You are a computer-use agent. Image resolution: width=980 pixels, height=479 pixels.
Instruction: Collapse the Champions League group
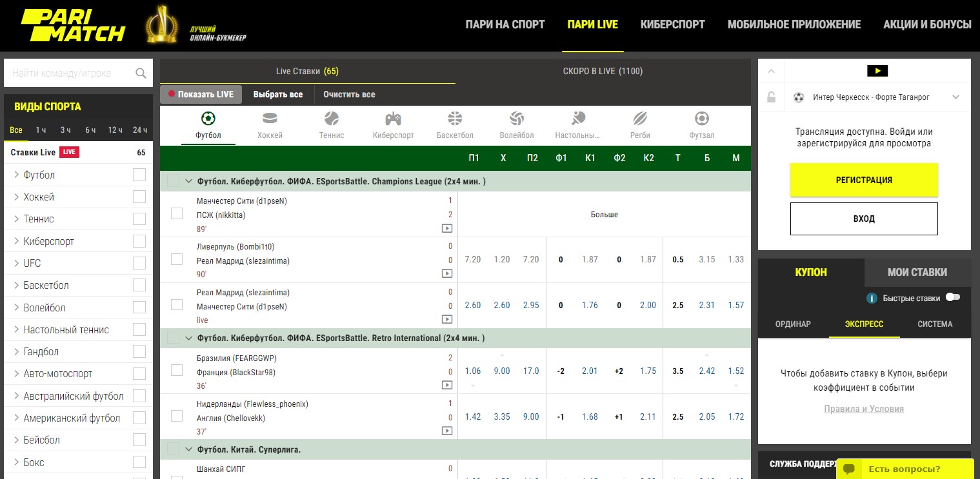[189, 182]
